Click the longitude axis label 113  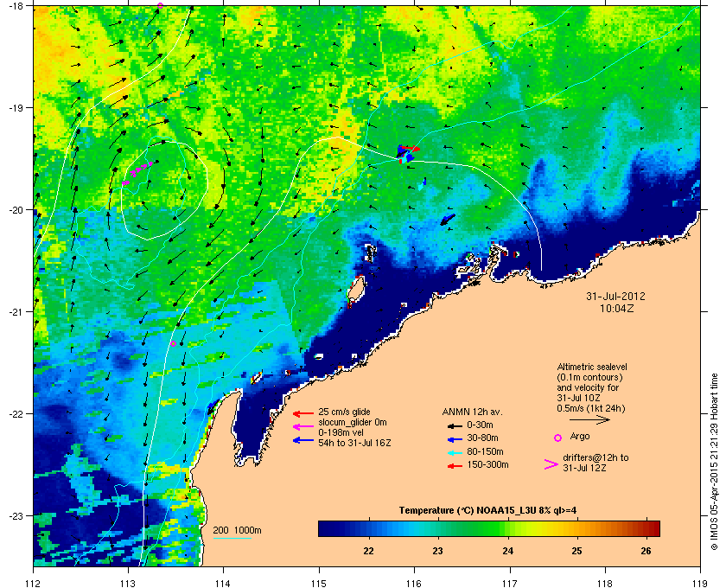(128, 583)
